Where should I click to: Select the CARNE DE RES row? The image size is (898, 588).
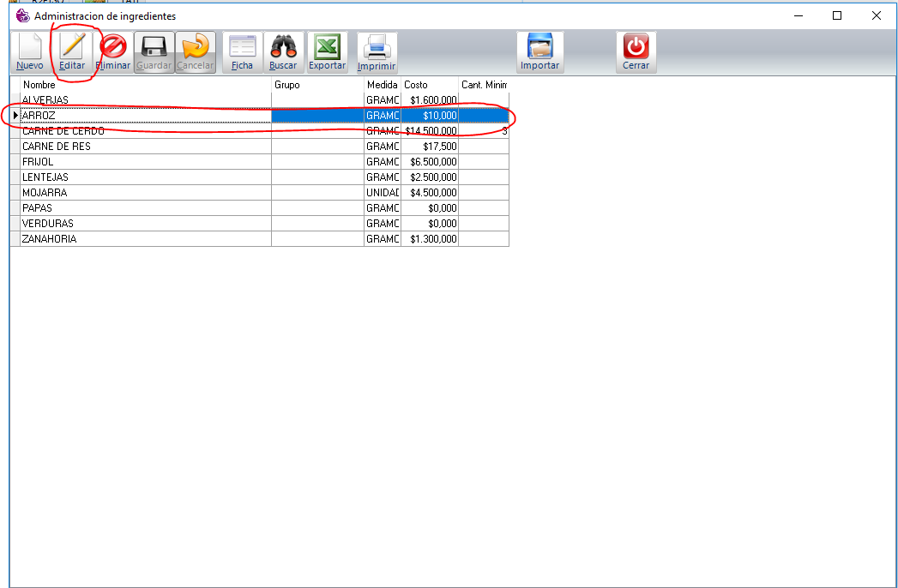pyautogui.click(x=146, y=147)
